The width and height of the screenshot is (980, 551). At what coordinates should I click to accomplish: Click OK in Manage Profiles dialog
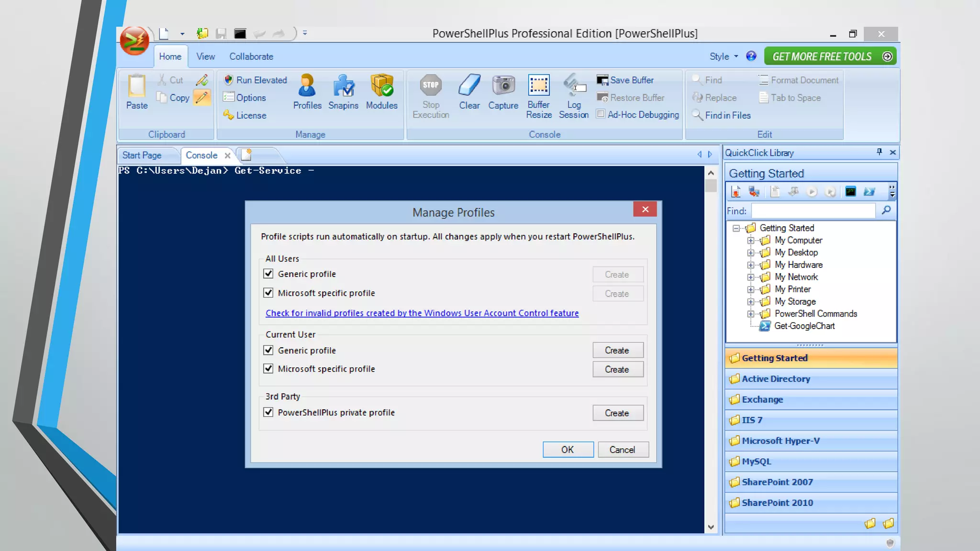coord(568,450)
